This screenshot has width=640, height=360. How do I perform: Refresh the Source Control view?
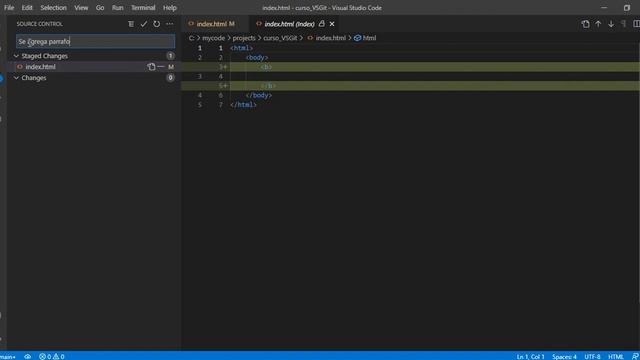[x=157, y=24]
